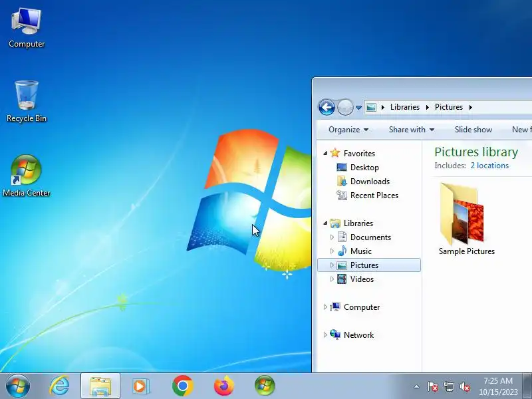Click the Videos filmstrip icon
Image resolution: width=532 pixels, height=399 pixels.
click(x=342, y=279)
